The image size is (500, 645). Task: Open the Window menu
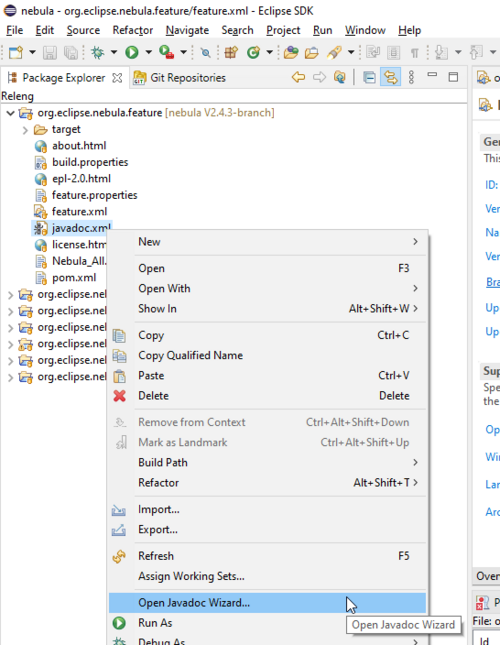[365, 30]
